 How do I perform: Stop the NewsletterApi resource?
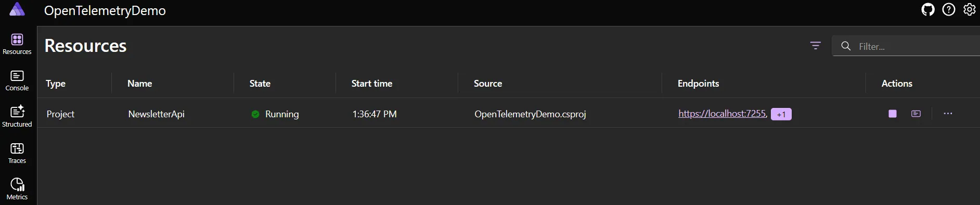click(893, 114)
